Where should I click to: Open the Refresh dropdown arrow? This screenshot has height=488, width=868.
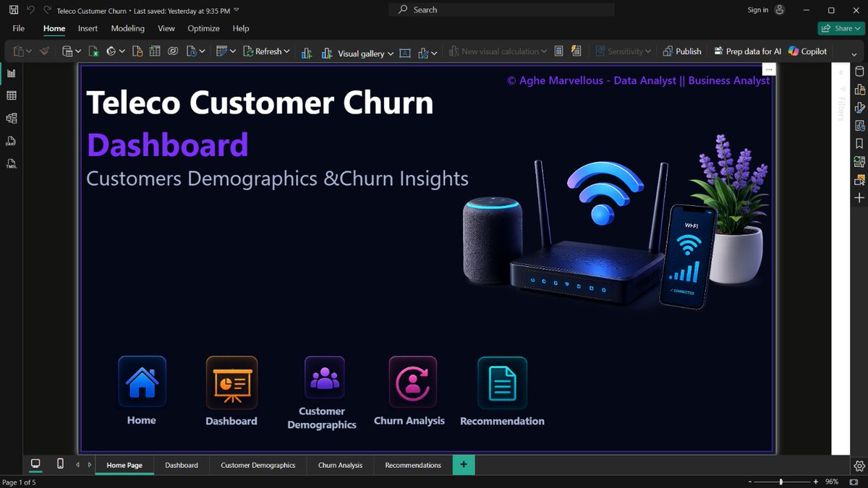286,52
